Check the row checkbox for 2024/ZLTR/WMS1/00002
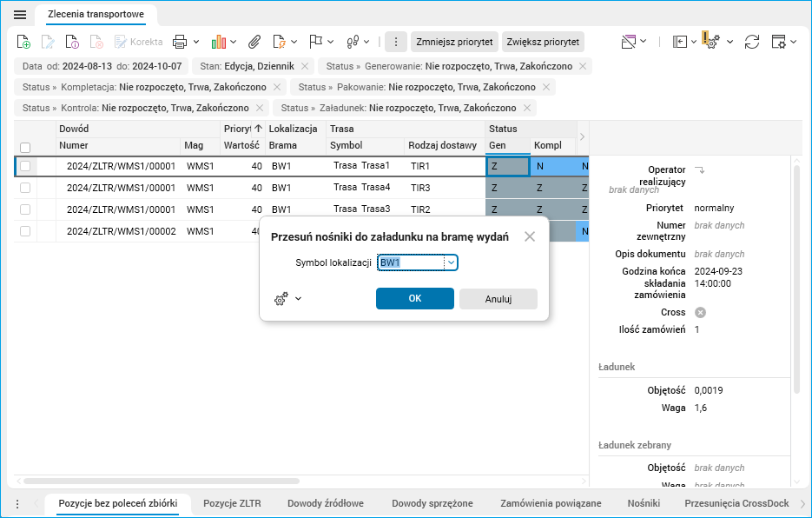Viewport: 812px width, 518px height. coord(25,231)
